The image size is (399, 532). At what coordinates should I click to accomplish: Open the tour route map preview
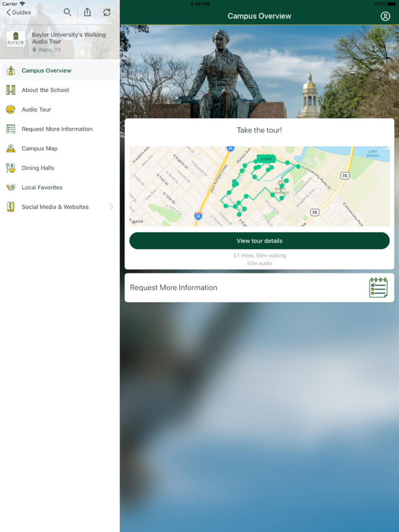(x=259, y=186)
